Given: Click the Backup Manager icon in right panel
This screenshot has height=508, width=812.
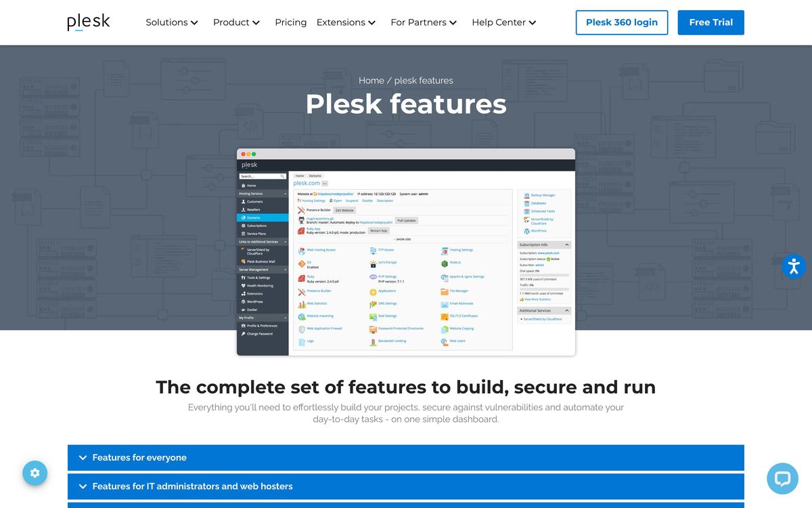Looking at the screenshot, I should click(526, 195).
